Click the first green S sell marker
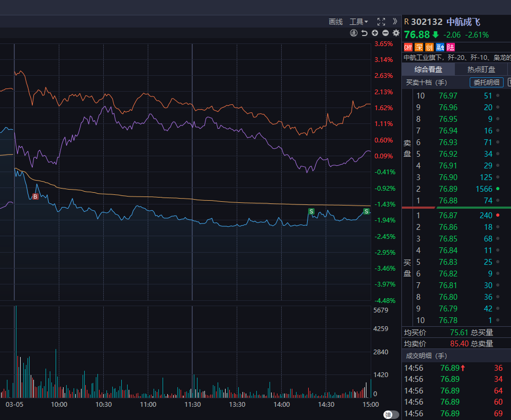The height and width of the screenshot is (420, 511). [311, 211]
